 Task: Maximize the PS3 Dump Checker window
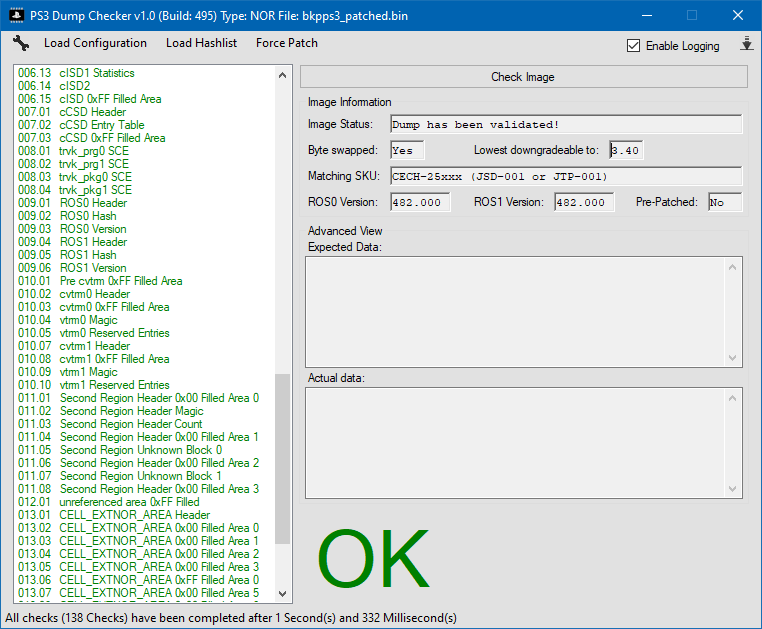[691, 16]
